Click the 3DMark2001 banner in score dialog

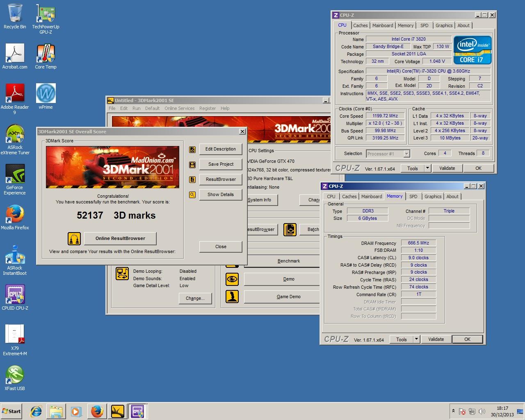coord(112,167)
